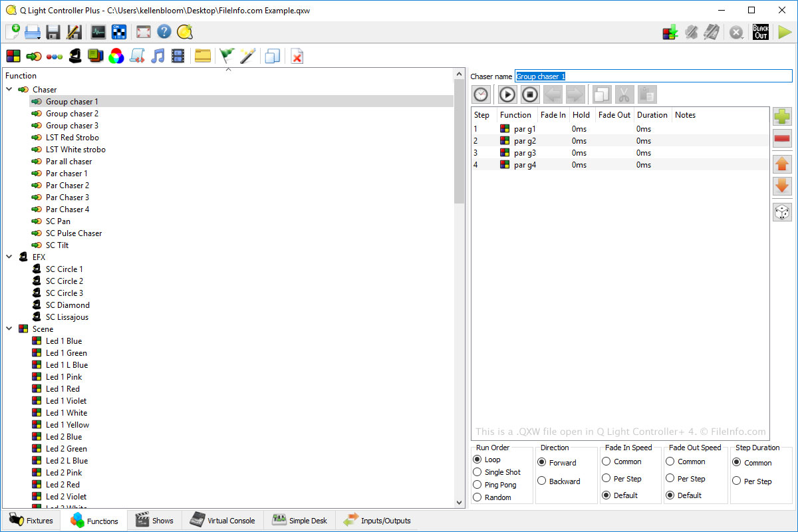Set Fade In Speed to Common
798x532 pixels.
[x=621, y=462]
